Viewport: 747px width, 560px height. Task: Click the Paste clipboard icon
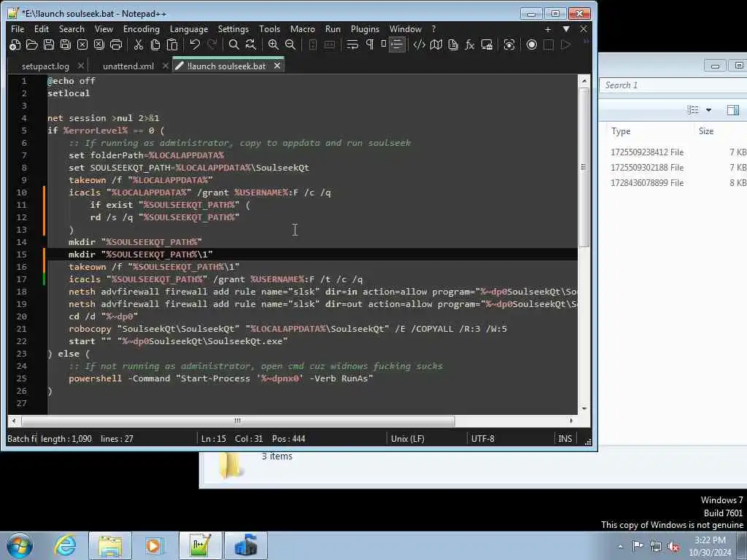172,44
